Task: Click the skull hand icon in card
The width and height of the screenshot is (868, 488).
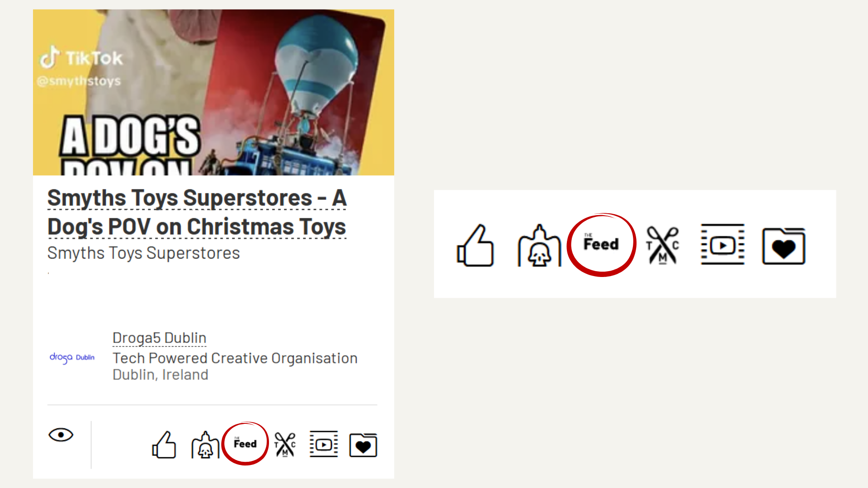Action: click(x=205, y=445)
